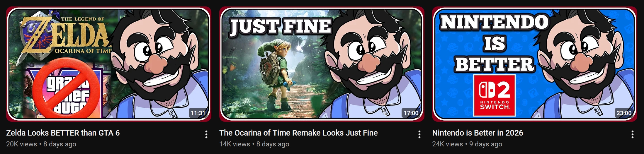644x154 pixels.
Task: Click '20K views • 8 days ago' metadata
Action: click(41, 144)
